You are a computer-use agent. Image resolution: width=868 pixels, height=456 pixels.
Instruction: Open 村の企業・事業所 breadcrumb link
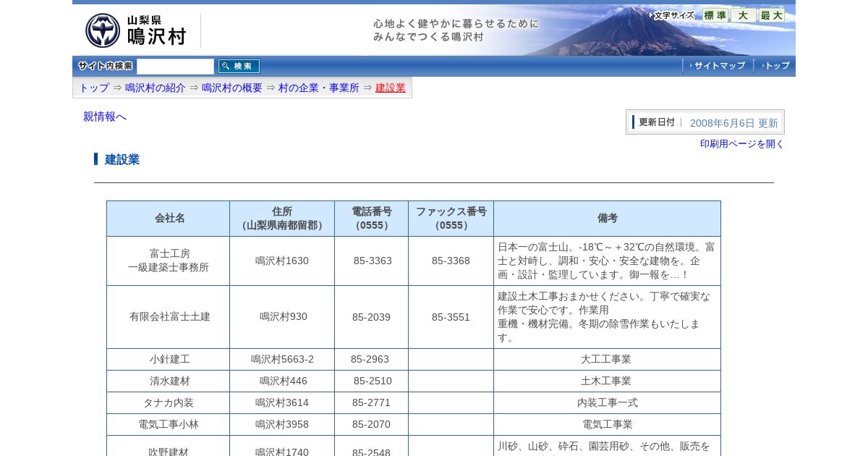[x=319, y=88]
